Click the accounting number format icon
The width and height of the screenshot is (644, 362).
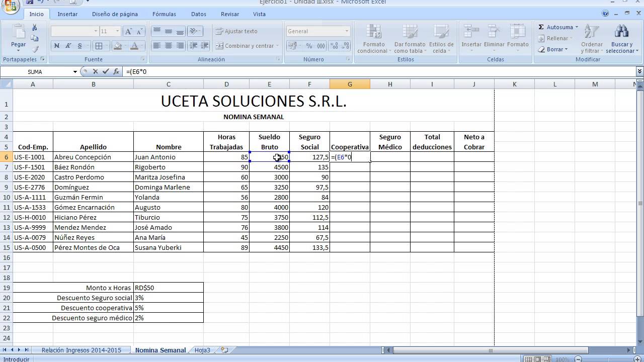tap(293, 46)
